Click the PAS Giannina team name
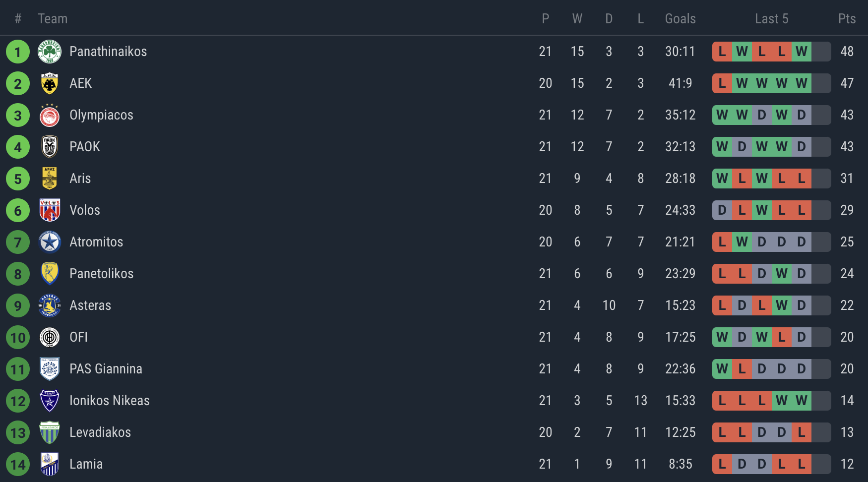 coord(106,369)
